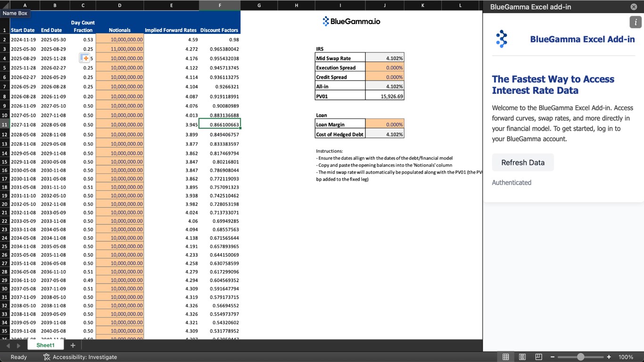The height and width of the screenshot is (362, 644).
Task: Click the zoom slider handle
Action: (x=581, y=357)
